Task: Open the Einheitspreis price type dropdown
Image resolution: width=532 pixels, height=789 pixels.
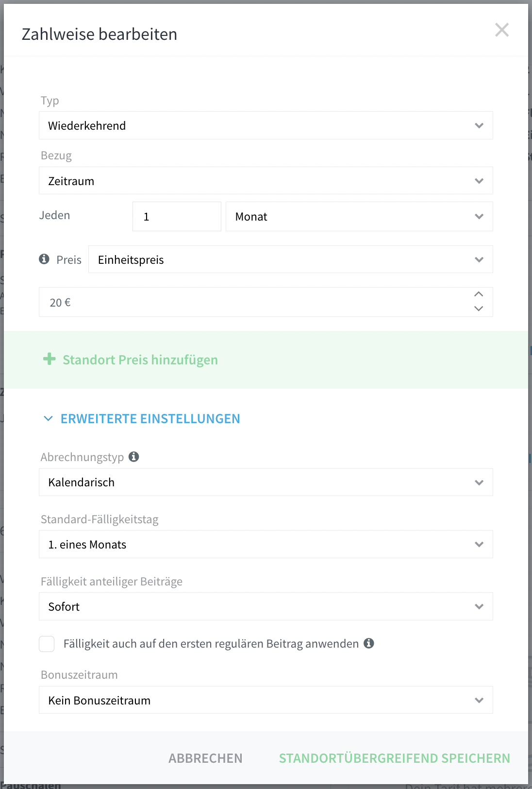Action: (291, 259)
